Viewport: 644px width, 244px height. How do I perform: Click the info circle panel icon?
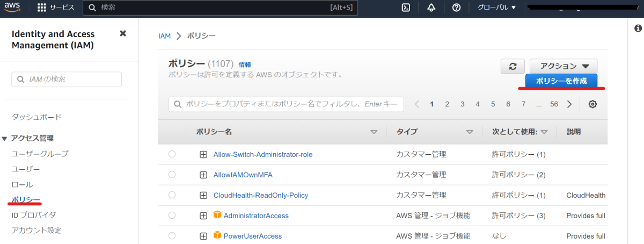pos(638,28)
